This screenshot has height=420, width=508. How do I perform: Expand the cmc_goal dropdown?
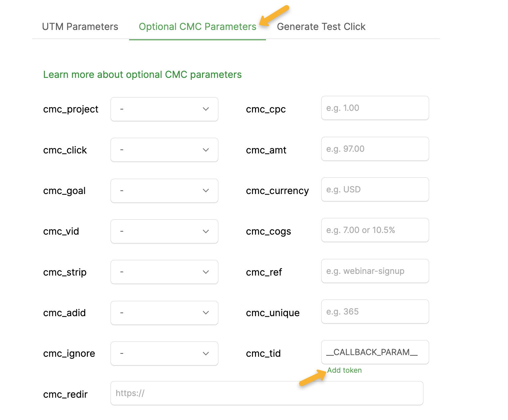click(164, 191)
